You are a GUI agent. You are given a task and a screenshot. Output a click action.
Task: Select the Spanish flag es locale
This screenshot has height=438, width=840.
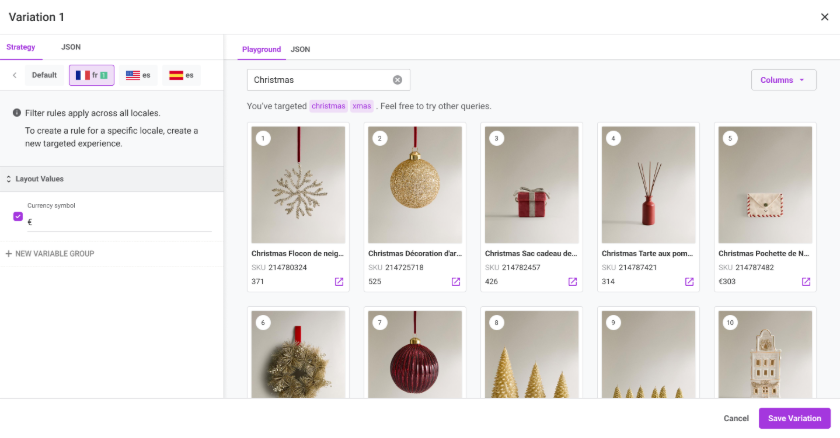(182, 75)
